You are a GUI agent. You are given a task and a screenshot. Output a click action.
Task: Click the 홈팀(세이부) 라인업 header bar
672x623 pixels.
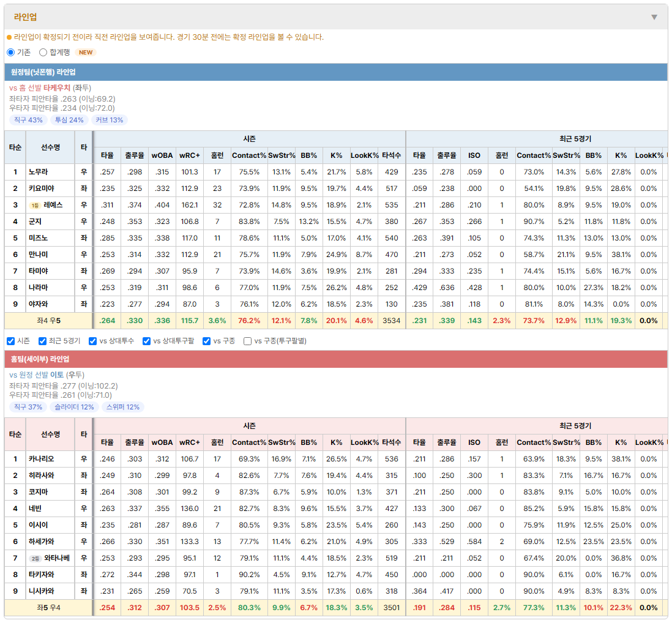pos(336,359)
